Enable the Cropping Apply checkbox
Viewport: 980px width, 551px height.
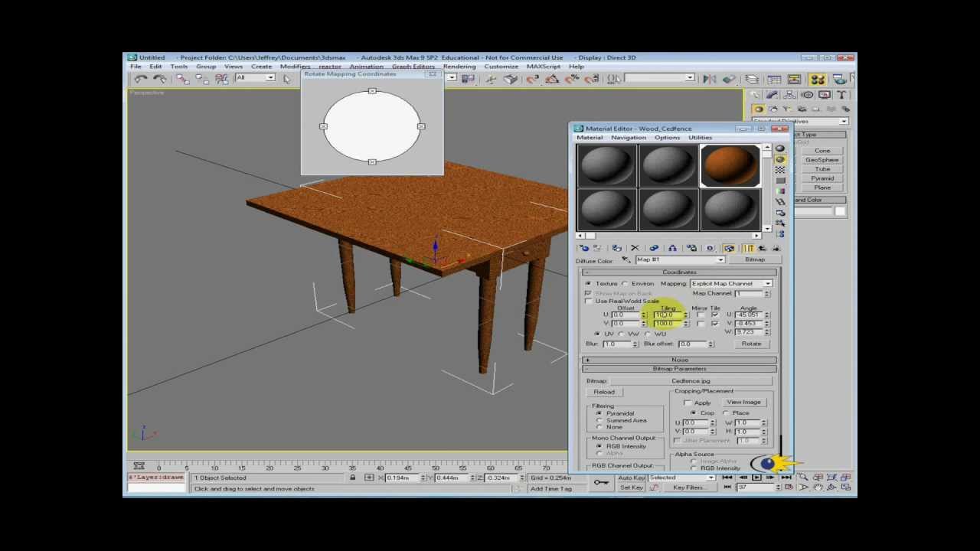tap(688, 403)
